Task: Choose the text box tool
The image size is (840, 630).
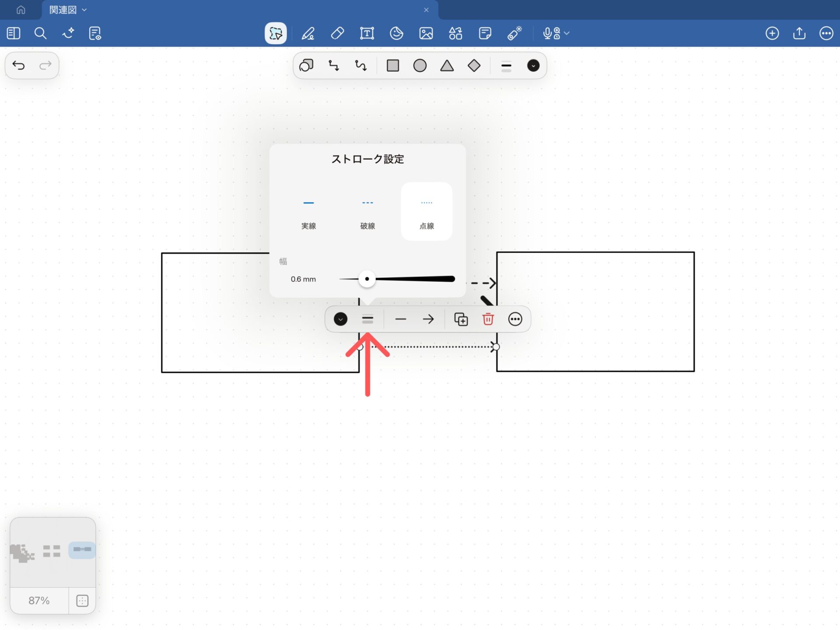Action: (x=367, y=33)
